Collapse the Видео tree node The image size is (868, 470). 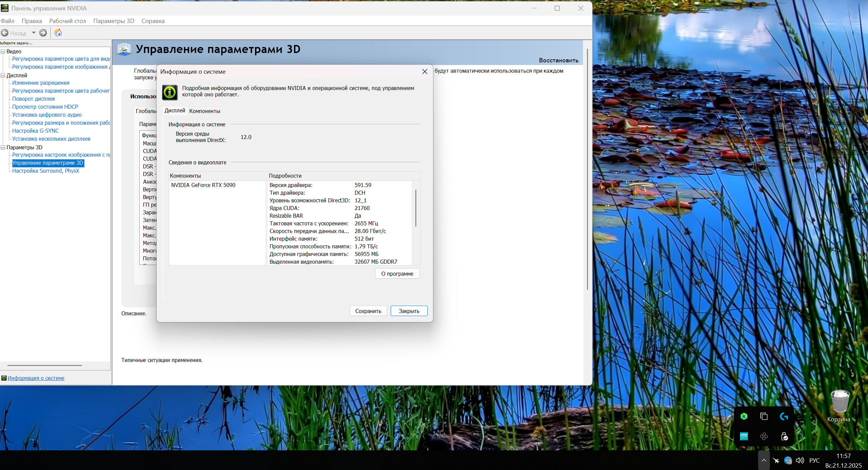coord(3,52)
